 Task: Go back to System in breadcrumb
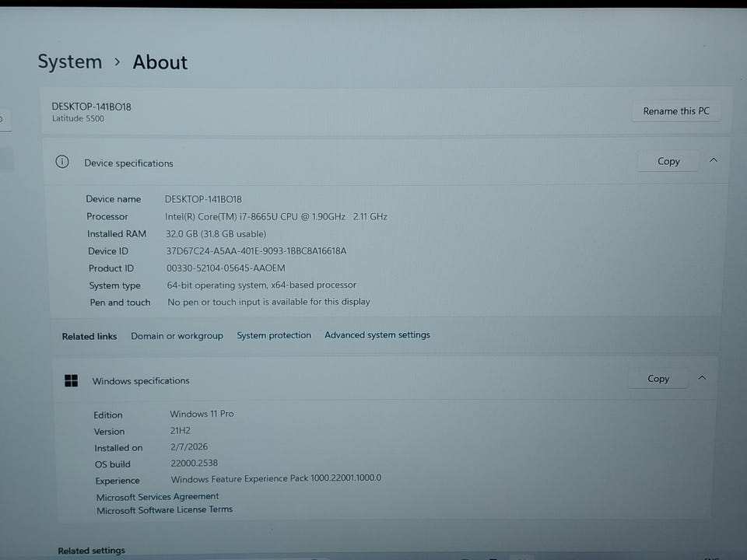pyautogui.click(x=70, y=62)
